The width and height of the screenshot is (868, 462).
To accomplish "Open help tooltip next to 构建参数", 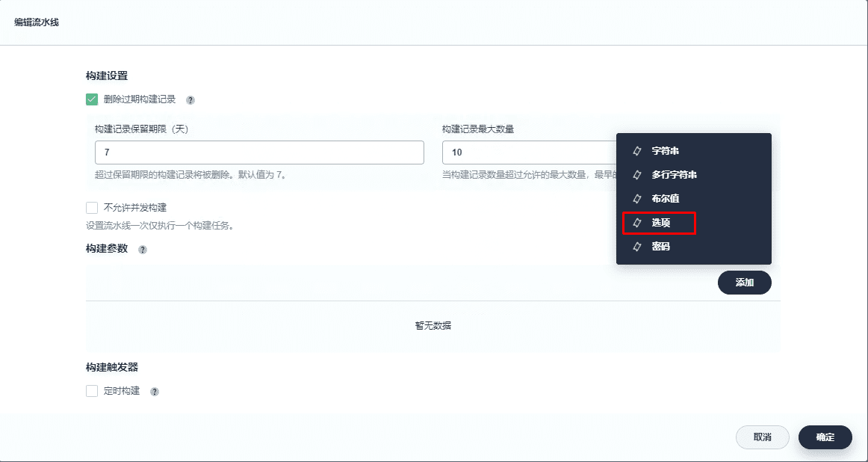I will [x=142, y=250].
